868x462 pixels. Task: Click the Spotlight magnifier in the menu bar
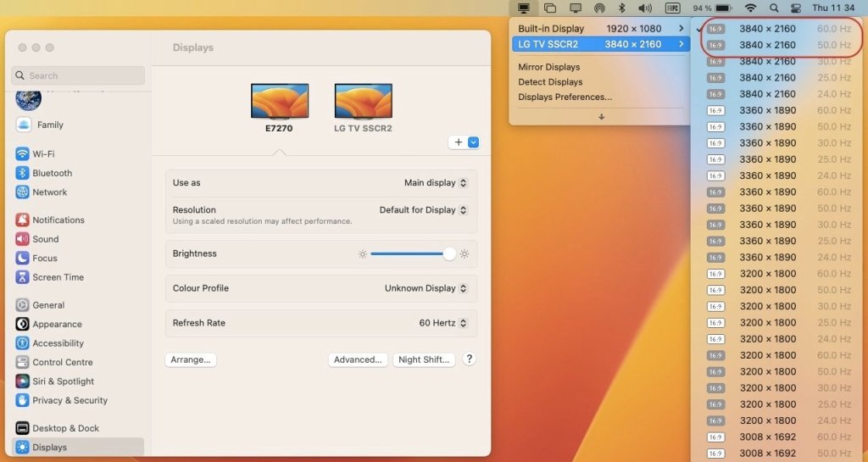(773, 8)
